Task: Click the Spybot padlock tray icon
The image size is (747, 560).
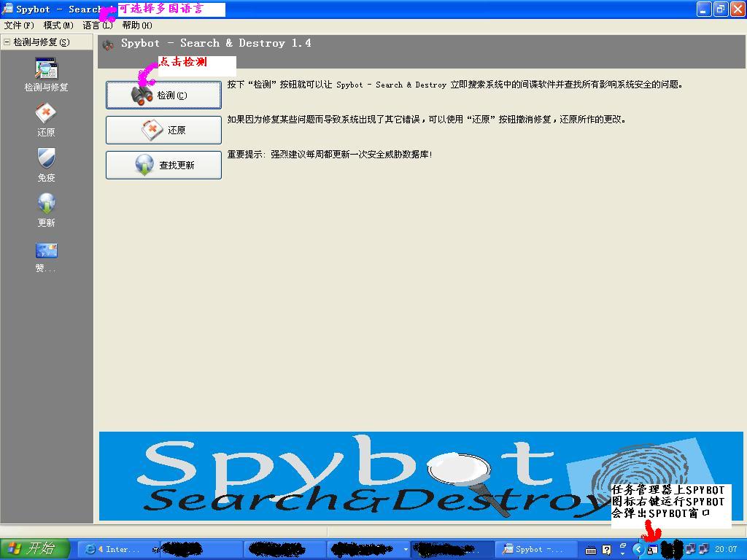Action: click(653, 550)
